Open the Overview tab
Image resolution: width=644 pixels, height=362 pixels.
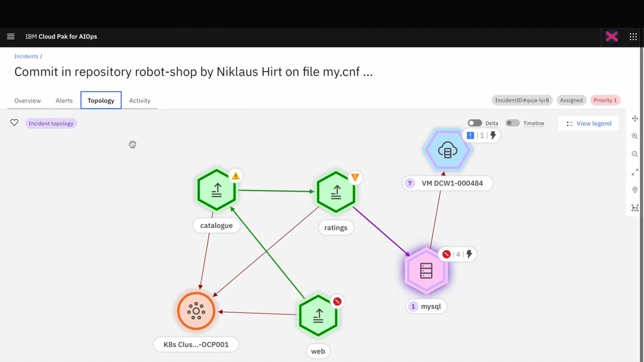pyautogui.click(x=28, y=101)
